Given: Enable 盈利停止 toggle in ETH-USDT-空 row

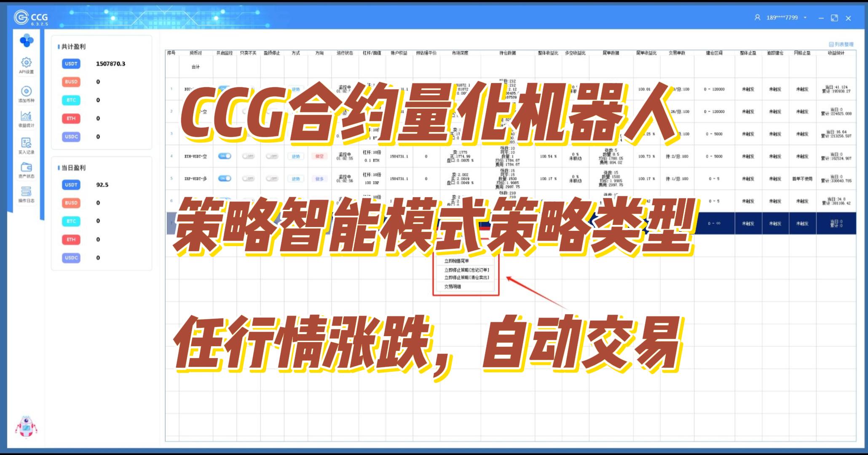Looking at the screenshot, I should pos(272,156).
